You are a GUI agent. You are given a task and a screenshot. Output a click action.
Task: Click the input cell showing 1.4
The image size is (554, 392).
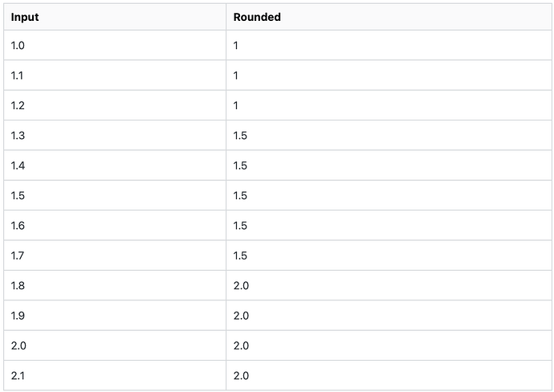coord(18,165)
